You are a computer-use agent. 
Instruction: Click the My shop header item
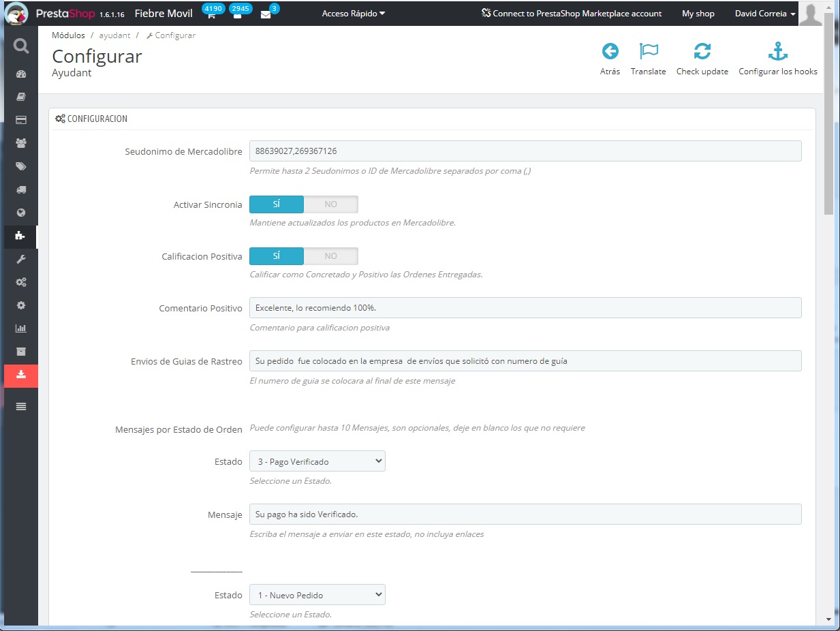[x=698, y=14]
